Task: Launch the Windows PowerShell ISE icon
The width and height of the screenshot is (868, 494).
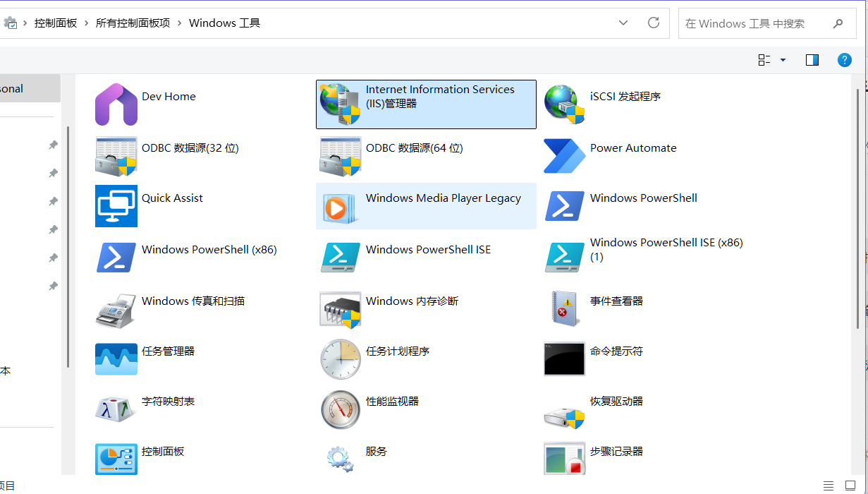Action: click(341, 258)
